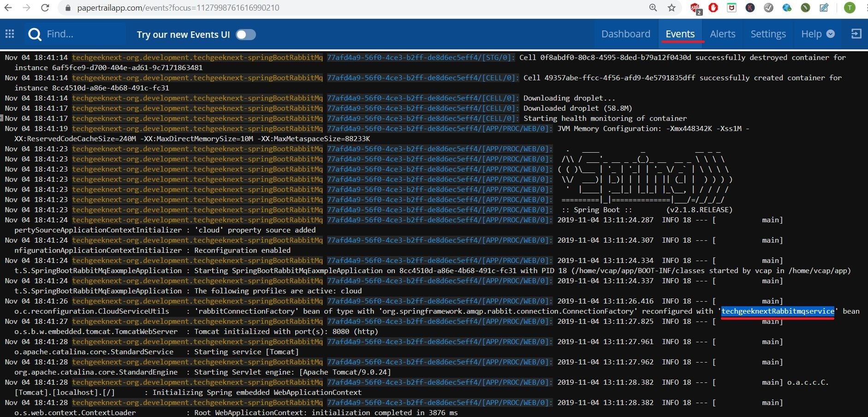Click 'Starting service [Tomcat]' log text
The image size is (868, 417).
(x=246, y=352)
